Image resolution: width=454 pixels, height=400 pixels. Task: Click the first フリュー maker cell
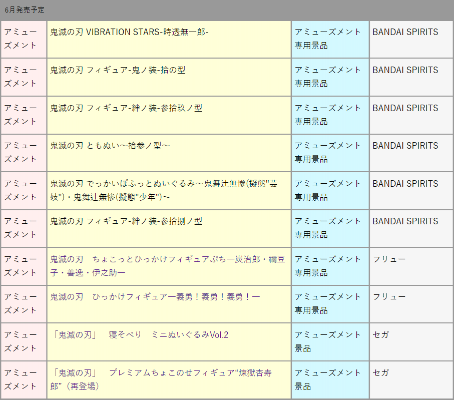[x=411, y=266]
